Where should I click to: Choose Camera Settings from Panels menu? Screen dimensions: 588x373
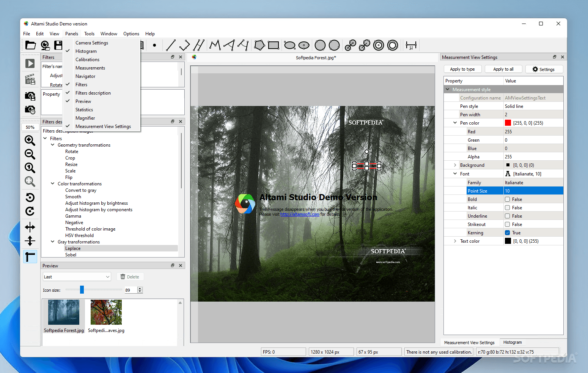pyautogui.click(x=102, y=43)
